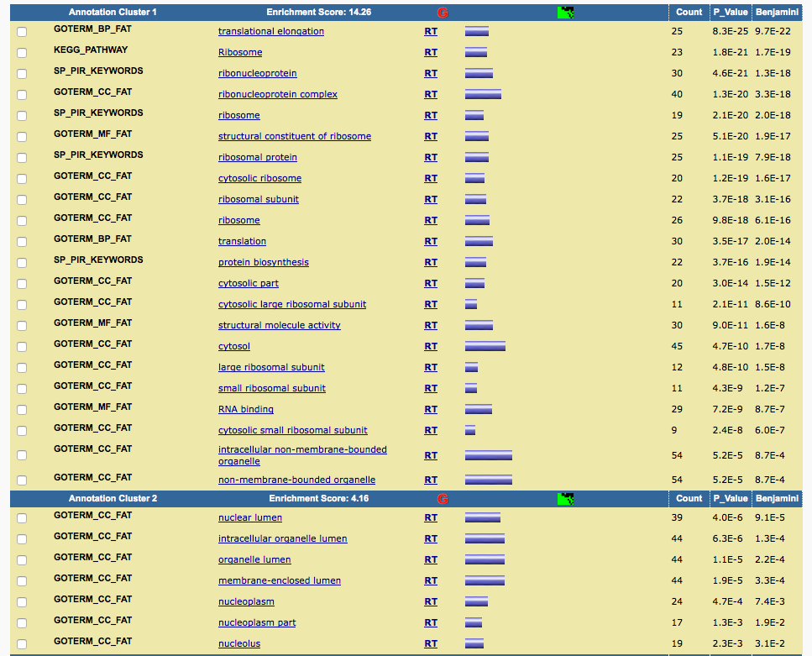
Task: Click the gene bar for cytosolic small ribosomal subunit
Action: tap(470, 430)
